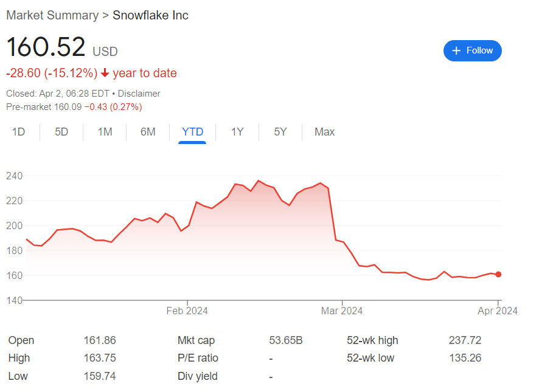Show the 1Y chart range
The image size is (539, 392).
[x=237, y=132]
